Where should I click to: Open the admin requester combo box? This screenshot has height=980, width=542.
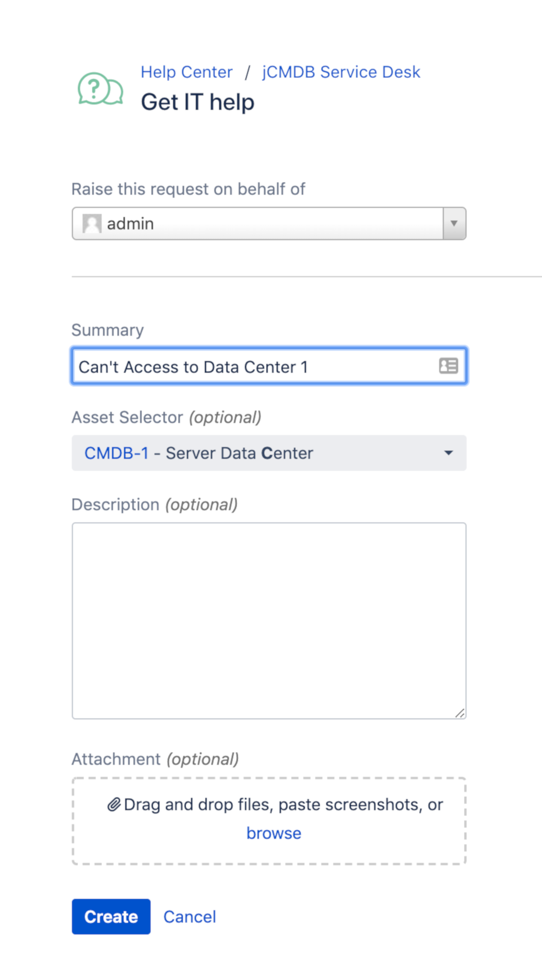coord(269,224)
